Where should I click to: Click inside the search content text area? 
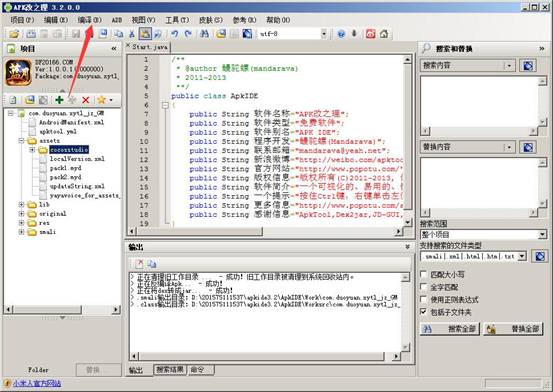479,101
